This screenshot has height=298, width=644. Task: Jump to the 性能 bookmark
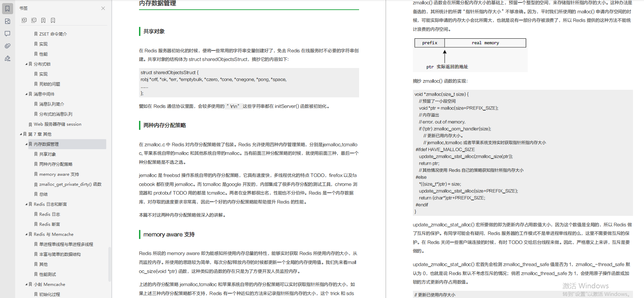43,54
